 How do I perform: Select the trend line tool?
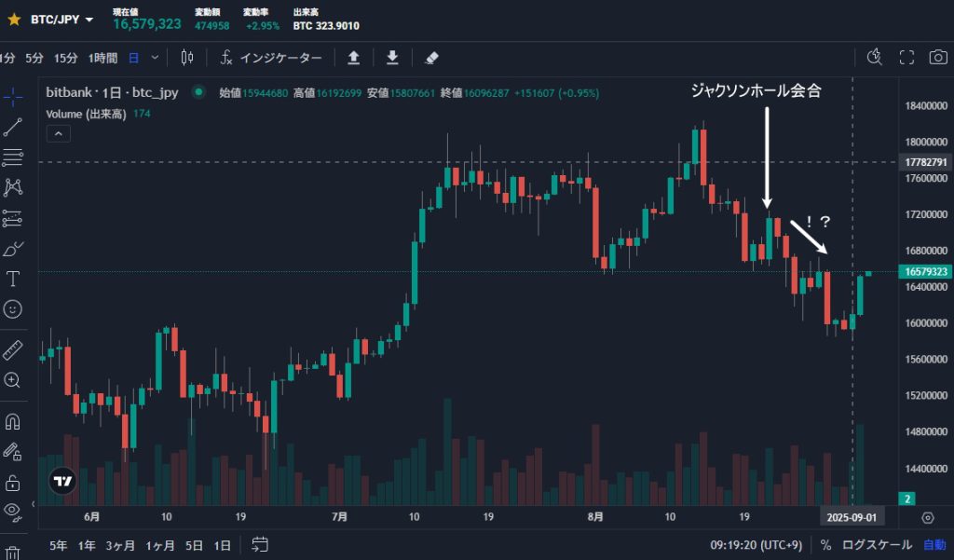(x=13, y=127)
